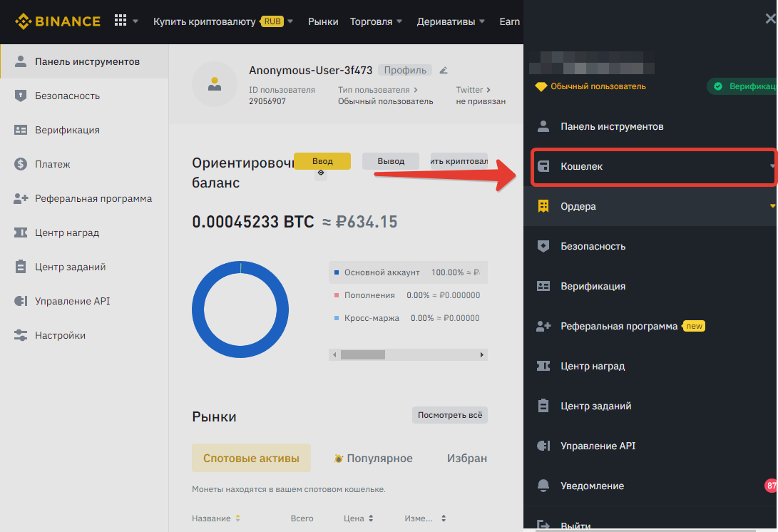
Task: Open the apps grid menu icon
Action: pos(120,21)
